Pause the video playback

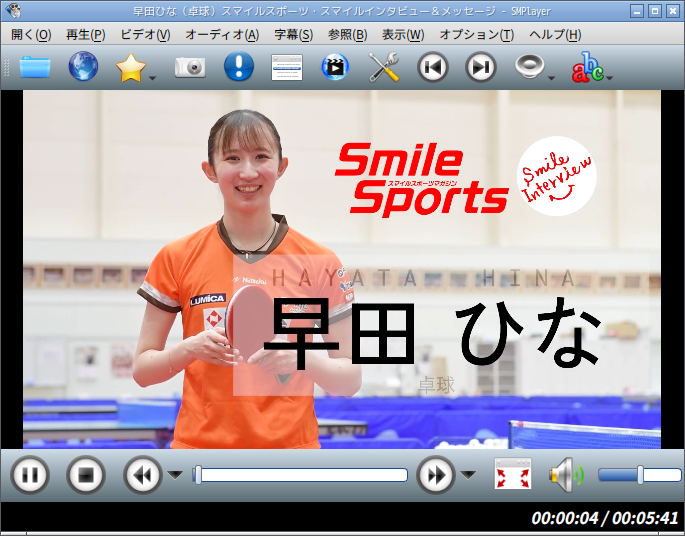[x=30, y=475]
